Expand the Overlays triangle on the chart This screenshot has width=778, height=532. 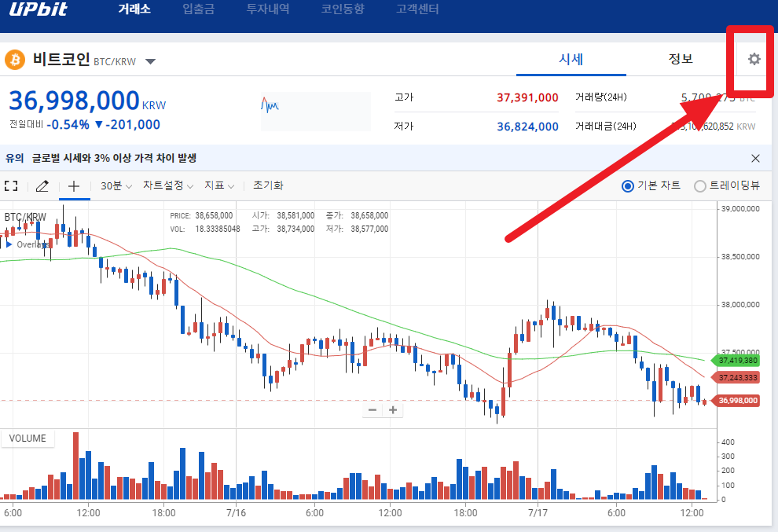click(x=9, y=244)
